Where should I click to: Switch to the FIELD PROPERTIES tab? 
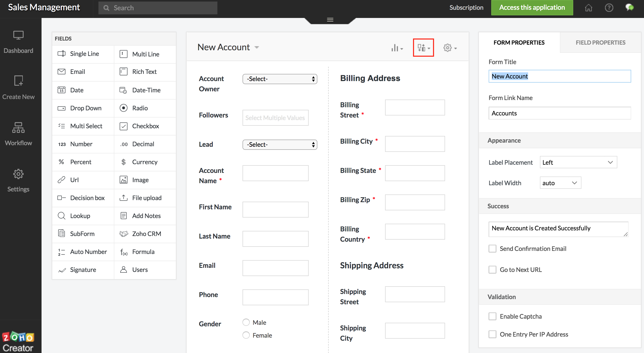[x=600, y=42]
